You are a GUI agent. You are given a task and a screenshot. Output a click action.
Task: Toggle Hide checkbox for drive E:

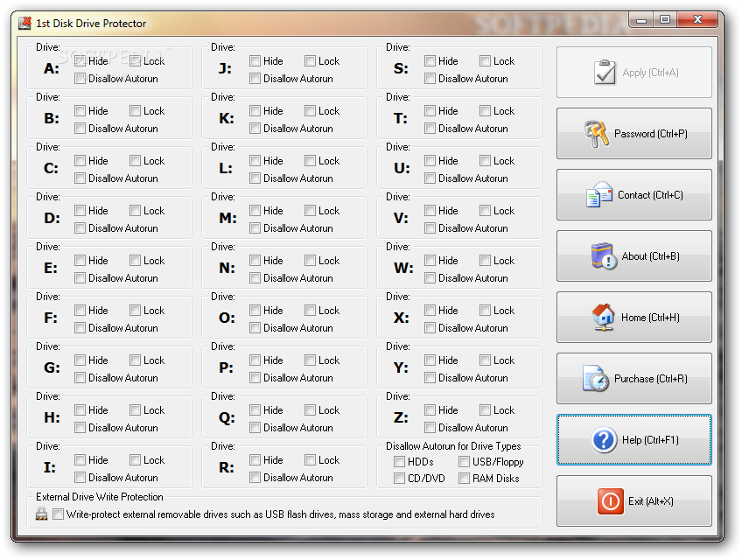pyautogui.click(x=80, y=261)
